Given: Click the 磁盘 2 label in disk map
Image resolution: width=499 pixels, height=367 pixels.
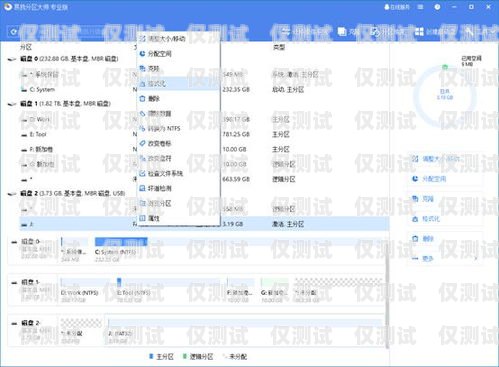Looking at the screenshot, I should [31, 323].
